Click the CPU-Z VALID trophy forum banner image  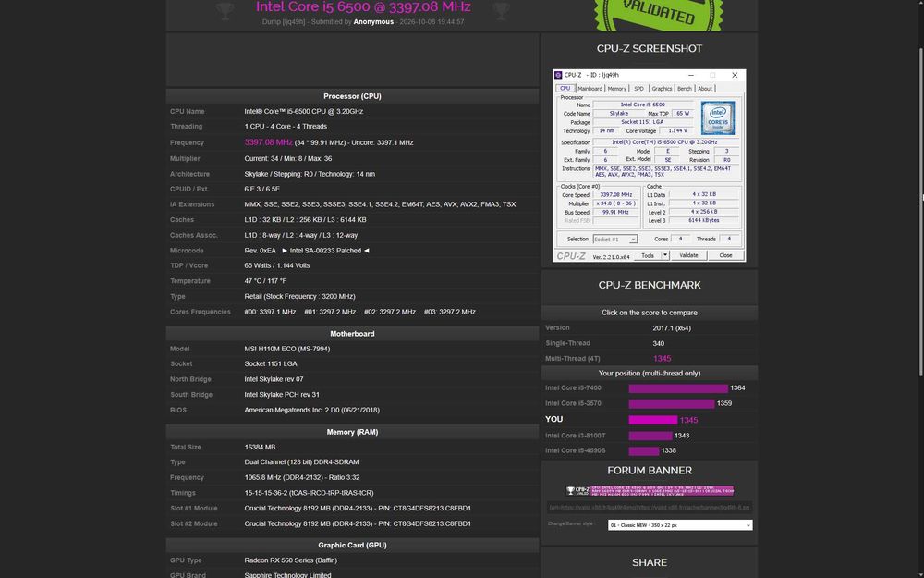point(650,491)
